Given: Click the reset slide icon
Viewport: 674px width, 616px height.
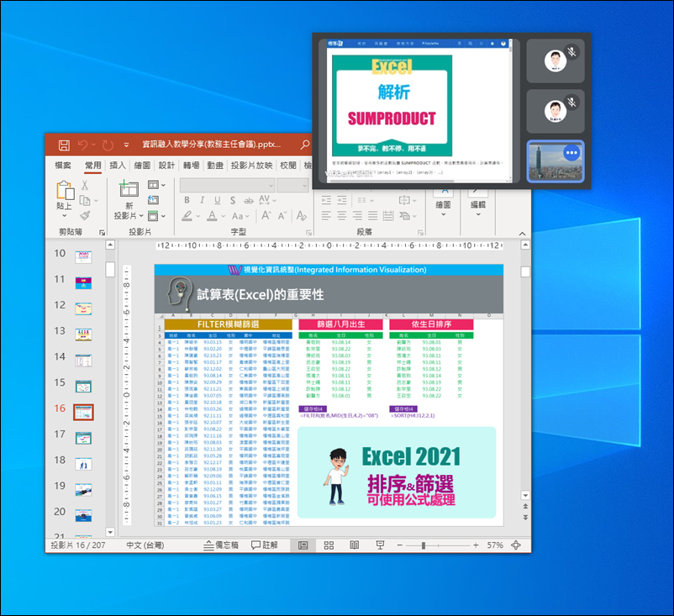Looking at the screenshot, I should 154,200.
